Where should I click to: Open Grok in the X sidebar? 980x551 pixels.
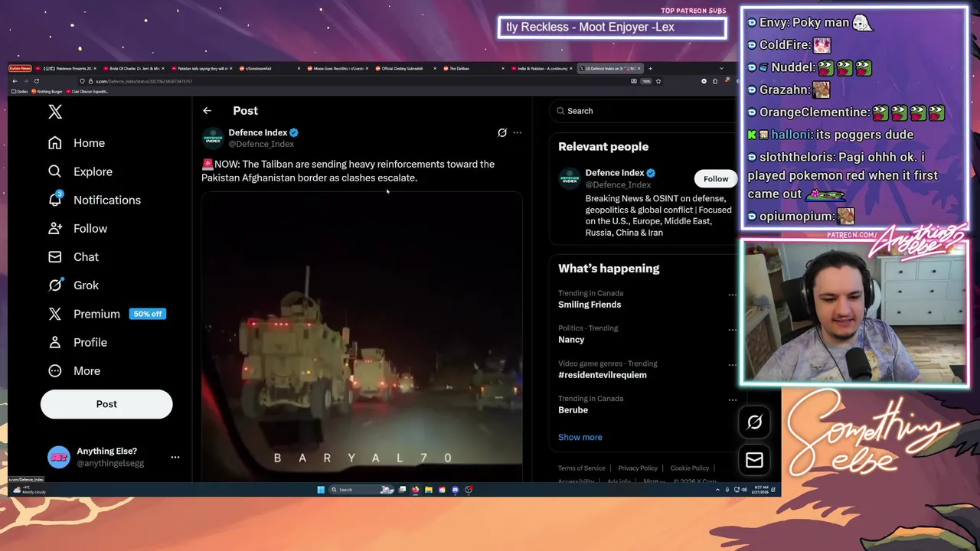73,285
